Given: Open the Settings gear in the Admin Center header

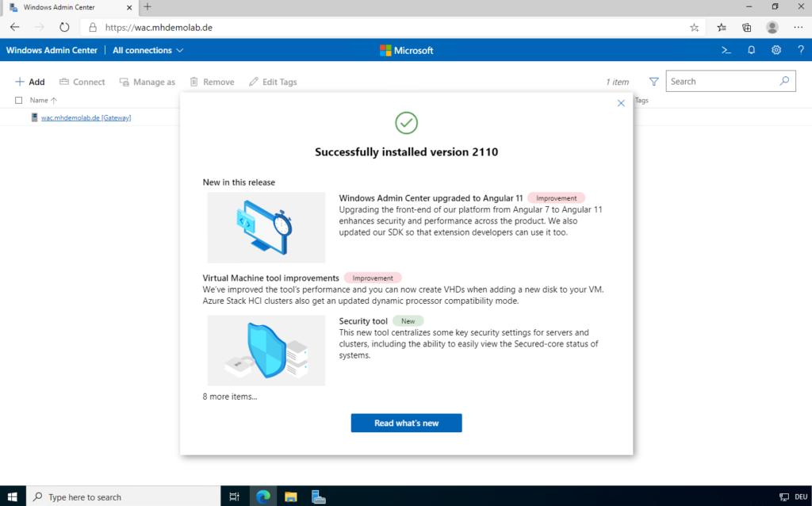Looking at the screenshot, I should (776, 49).
